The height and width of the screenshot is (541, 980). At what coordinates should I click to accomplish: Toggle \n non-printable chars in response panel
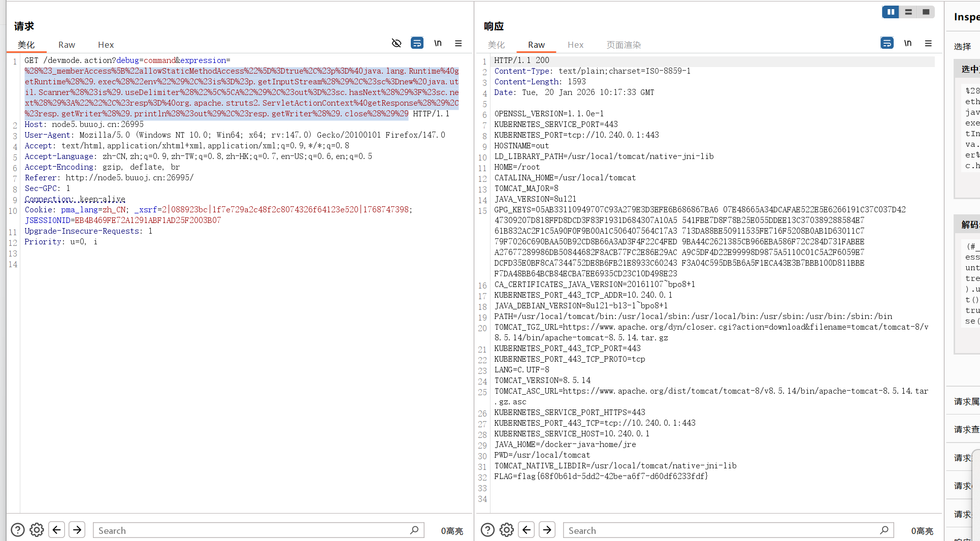pyautogui.click(x=908, y=43)
